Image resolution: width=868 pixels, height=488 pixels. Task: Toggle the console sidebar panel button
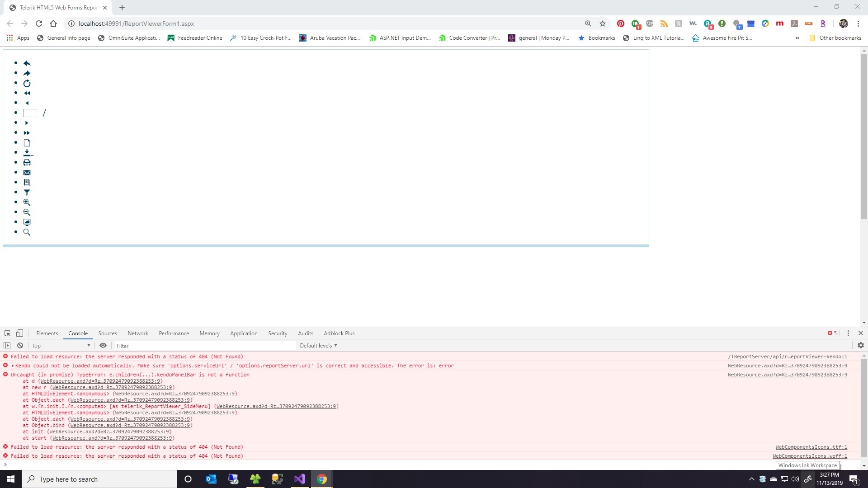click(x=7, y=346)
